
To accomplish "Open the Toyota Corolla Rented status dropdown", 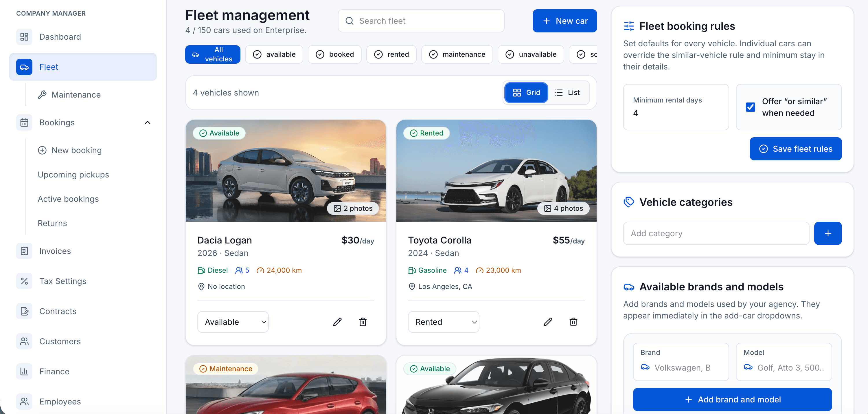I will click(444, 322).
